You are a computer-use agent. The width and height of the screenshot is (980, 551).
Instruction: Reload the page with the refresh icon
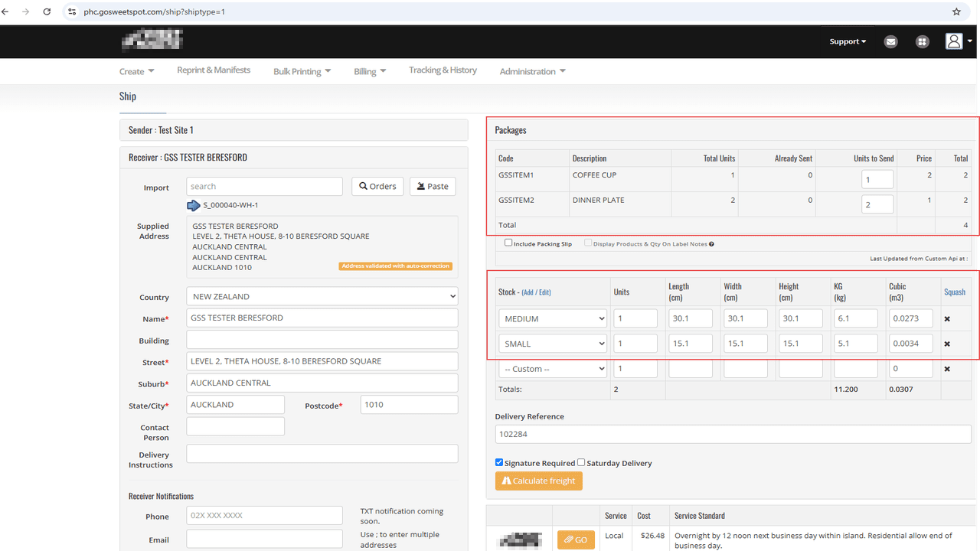[47, 12]
